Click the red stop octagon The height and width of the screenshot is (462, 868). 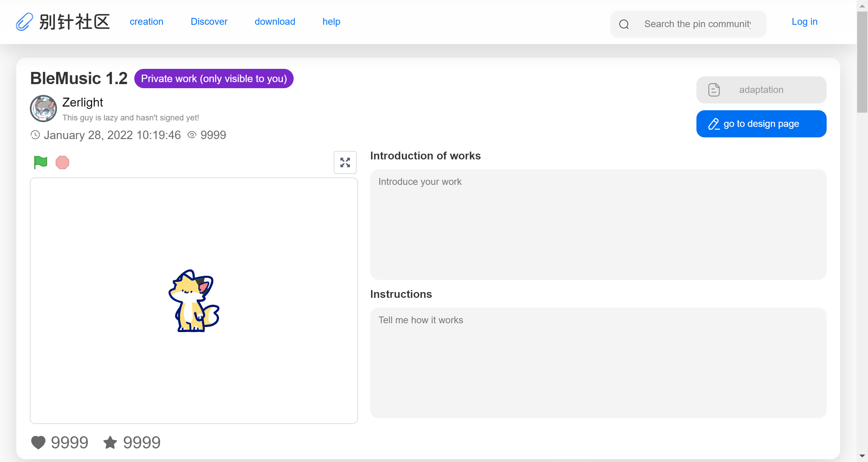tap(62, 162)
